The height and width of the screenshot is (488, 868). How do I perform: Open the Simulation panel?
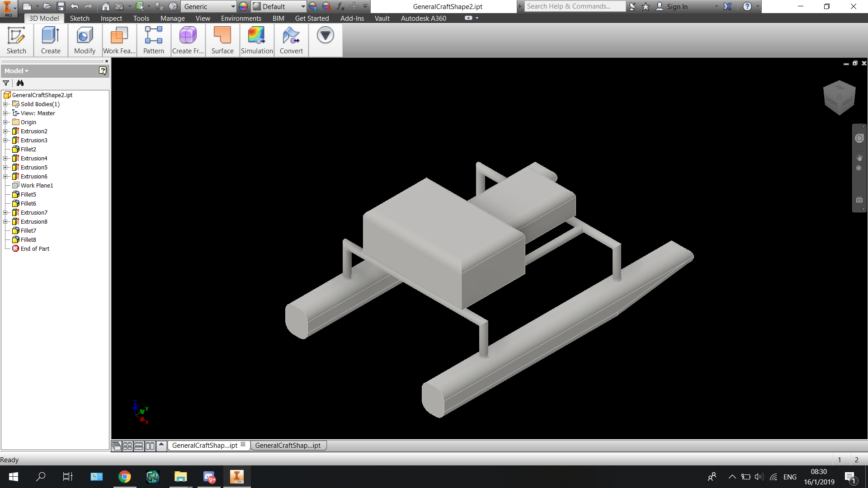257,40
